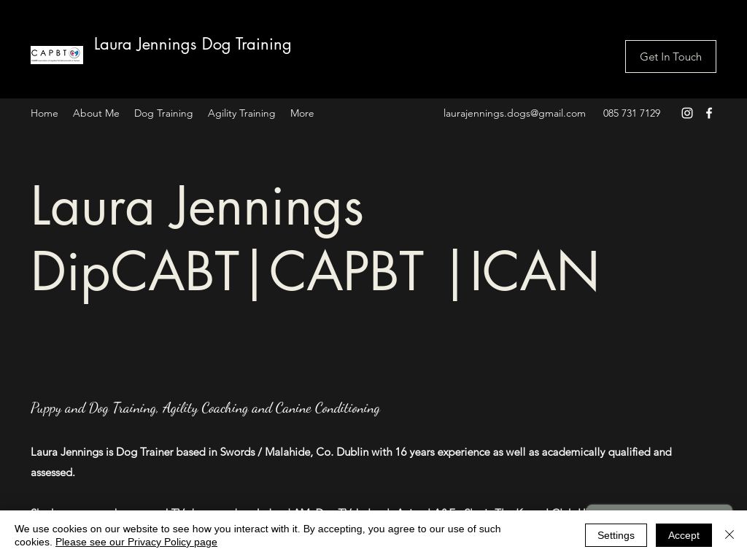The height and width of the screenshot is (560, 747).
Task: Open cookie Settings preferences
Action: 616,534
